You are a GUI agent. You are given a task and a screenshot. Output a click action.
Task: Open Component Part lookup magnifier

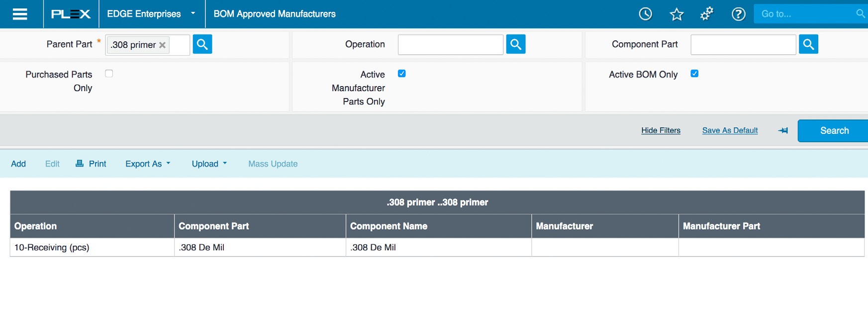coord(808,44)
